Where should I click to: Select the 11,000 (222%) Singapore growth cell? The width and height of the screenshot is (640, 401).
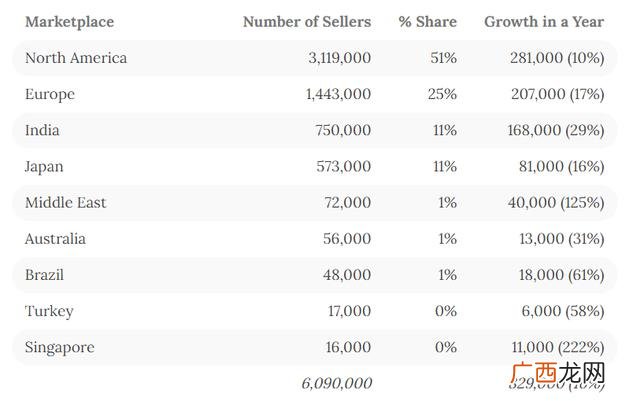click(x=558, y=347)
